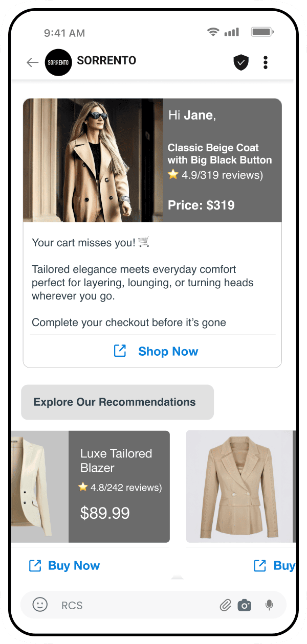Tap the verified shield badge
The width and height of the screenshot is (307, 644).
click(241, 62)
